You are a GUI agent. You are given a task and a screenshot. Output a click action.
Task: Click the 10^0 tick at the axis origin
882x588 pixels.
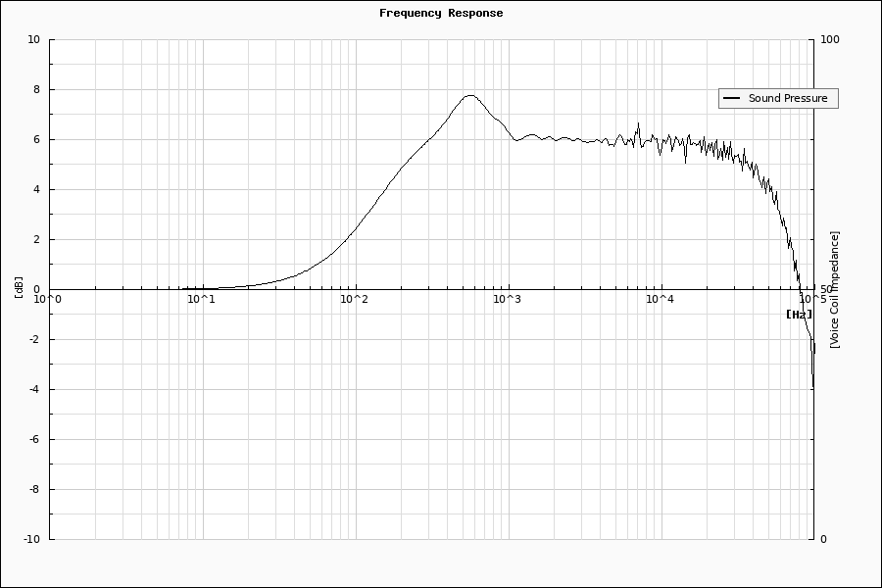pos(49,300)
